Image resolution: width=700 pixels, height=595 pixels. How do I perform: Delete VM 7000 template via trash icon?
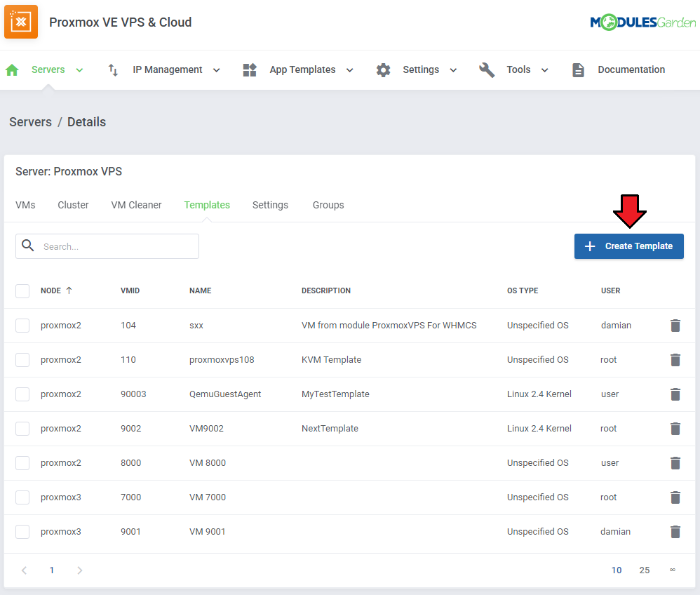675,497
